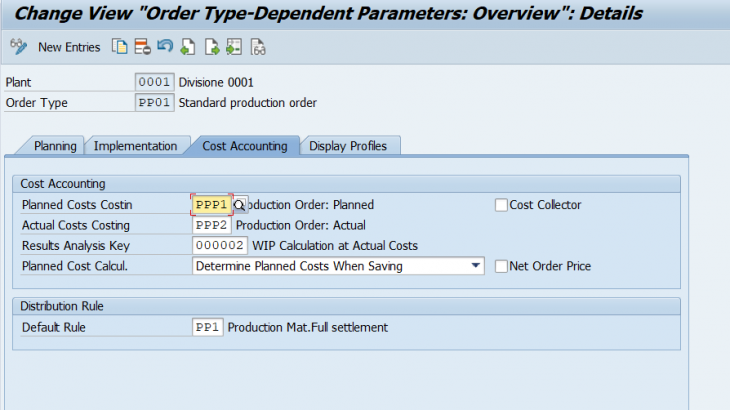Screen dimensions: 730x410
Task: Click the New Entries button
Action: click(69, 47)
